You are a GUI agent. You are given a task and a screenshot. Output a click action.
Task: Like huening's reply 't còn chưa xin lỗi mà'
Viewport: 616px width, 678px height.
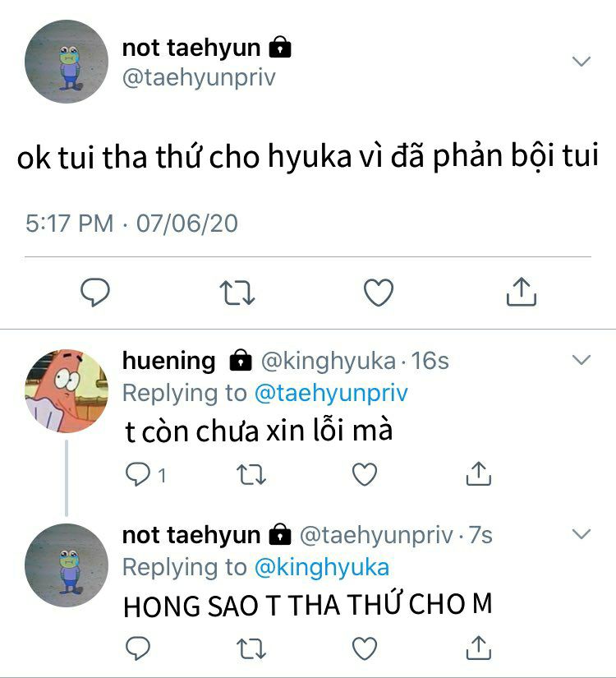pyautogui.click(x=365, y=474)
